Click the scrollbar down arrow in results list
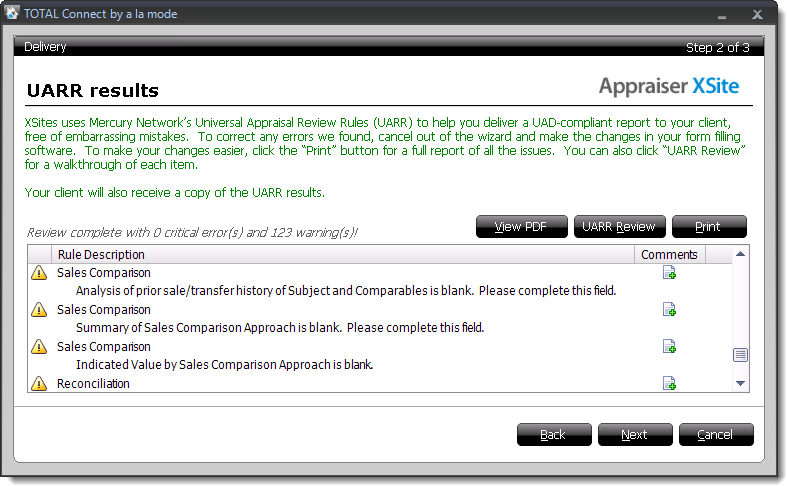The height and width of the screenshot is (486, 787). coord(740,384)
